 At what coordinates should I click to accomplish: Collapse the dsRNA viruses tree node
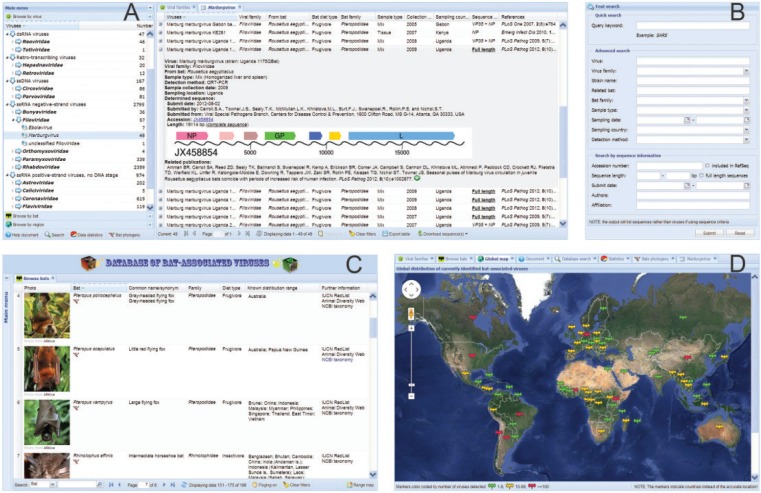pos(7,34)
